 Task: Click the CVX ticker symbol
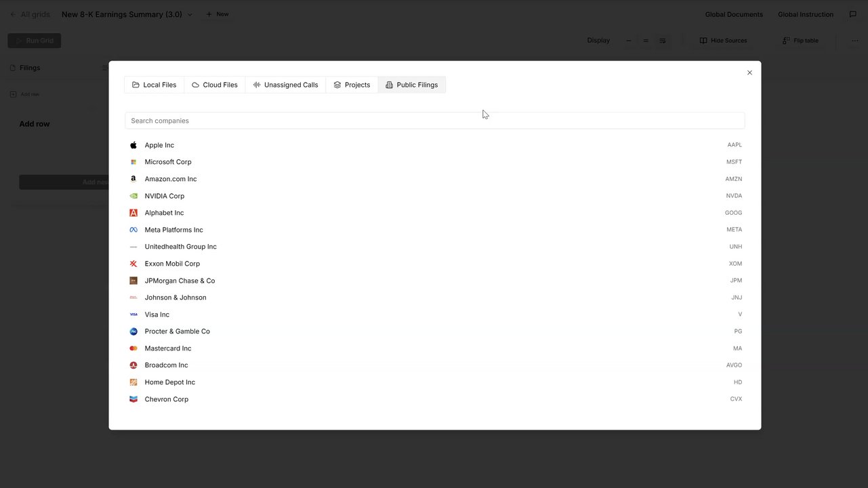click(x=736, y=399)
